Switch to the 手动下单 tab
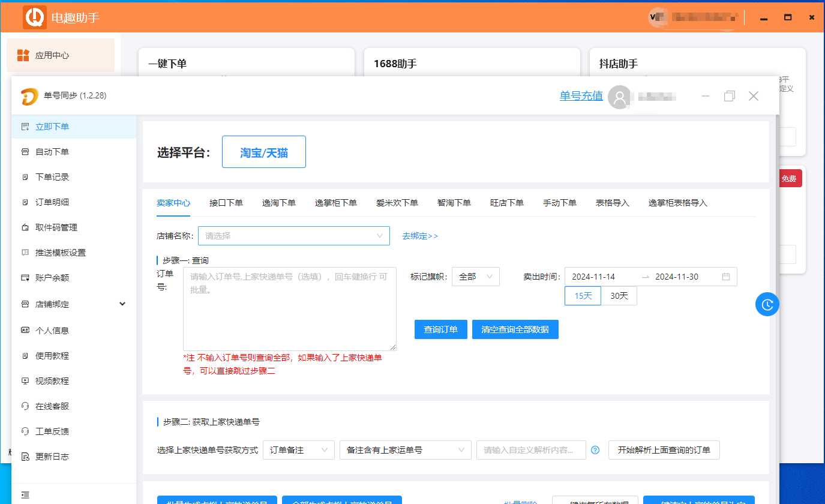 coord(560,203)
